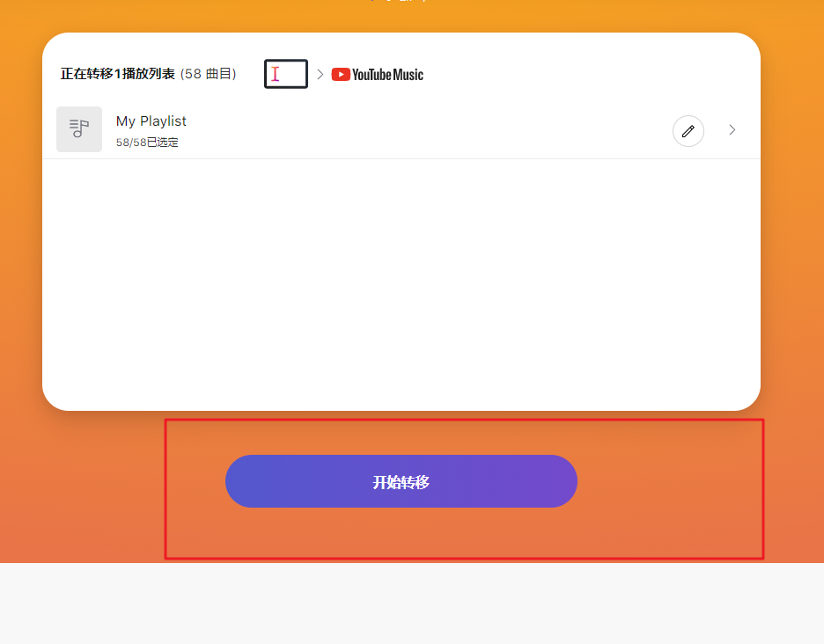
Task: Click the cut-off heading at the top
Action: click(x=401, y=2)
